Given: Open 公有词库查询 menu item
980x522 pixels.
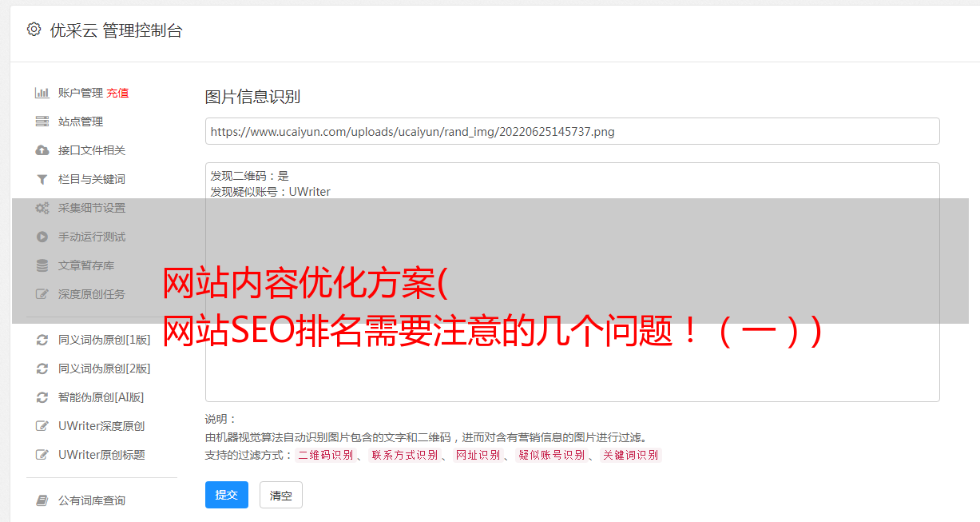Looking at the screenshot, I should pyautogui.click(x=92, y=500).
